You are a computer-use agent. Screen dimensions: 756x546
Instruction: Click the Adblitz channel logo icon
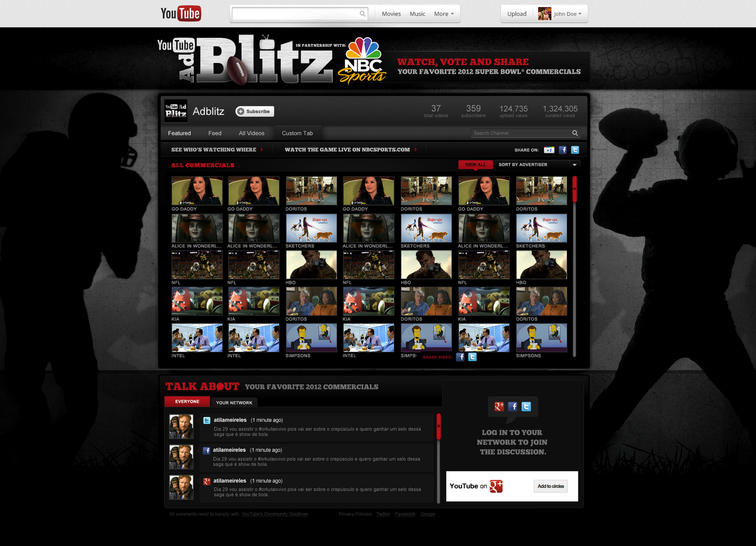[x=176, y=111]
